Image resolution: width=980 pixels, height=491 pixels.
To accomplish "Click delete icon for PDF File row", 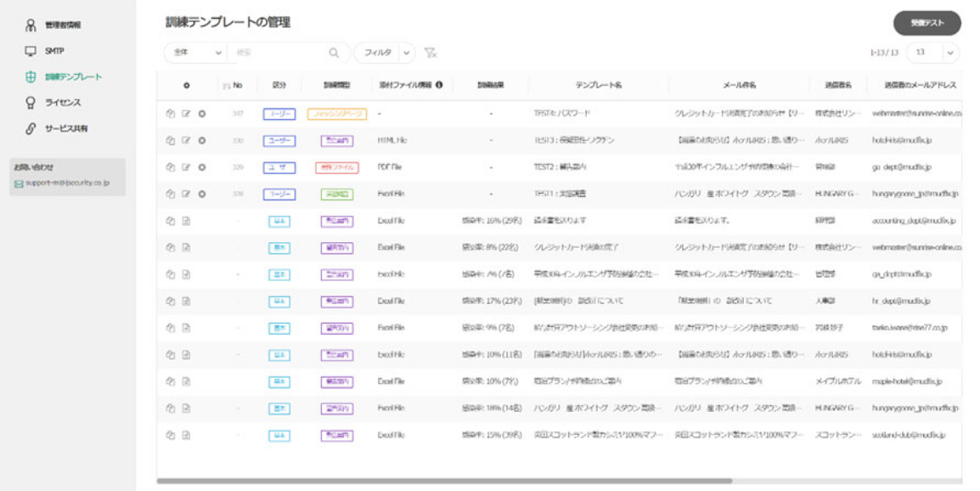I will [x=202, y=167].
